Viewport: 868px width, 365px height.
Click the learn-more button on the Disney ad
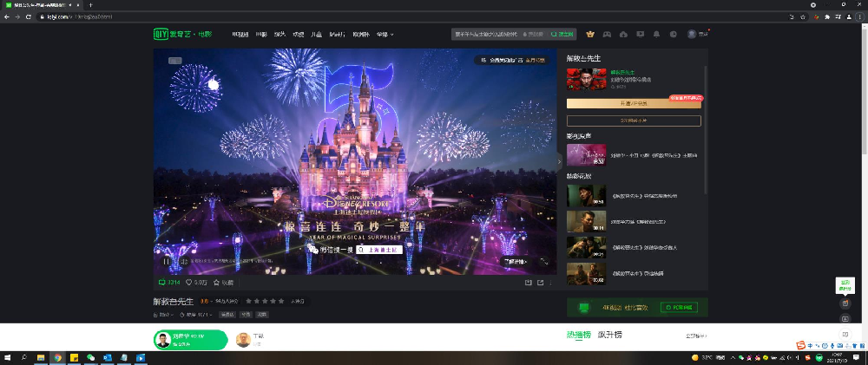coord(515,262)
